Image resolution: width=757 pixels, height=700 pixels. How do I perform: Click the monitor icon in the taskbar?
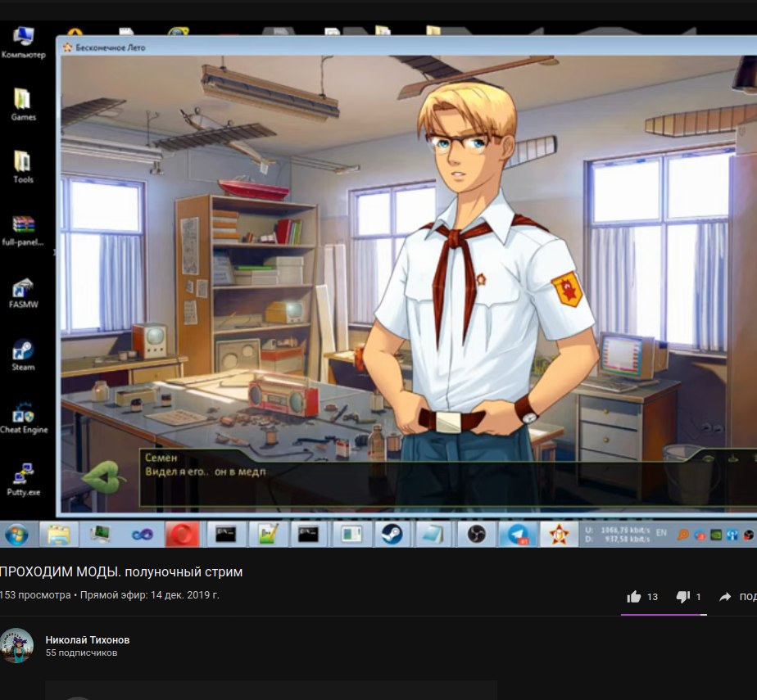pyautogui.click(x=100, y=534)
